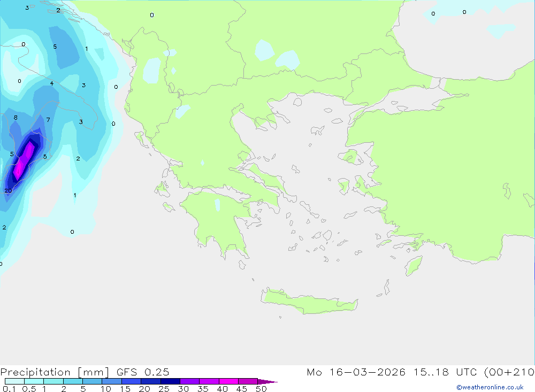The width and height of the screenshot is (535, 392).
Task: Click the '7' precipitation value on the map
Action: click(x=48, y=120)
